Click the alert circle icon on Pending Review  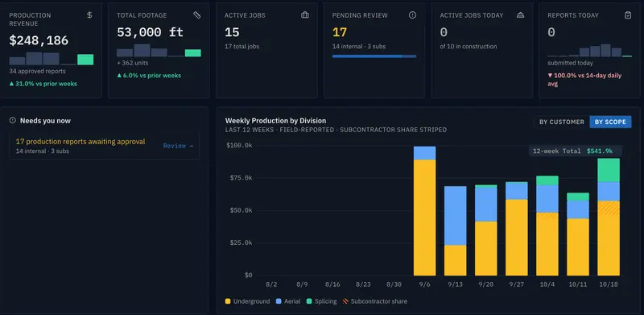[x=412, y=15]
